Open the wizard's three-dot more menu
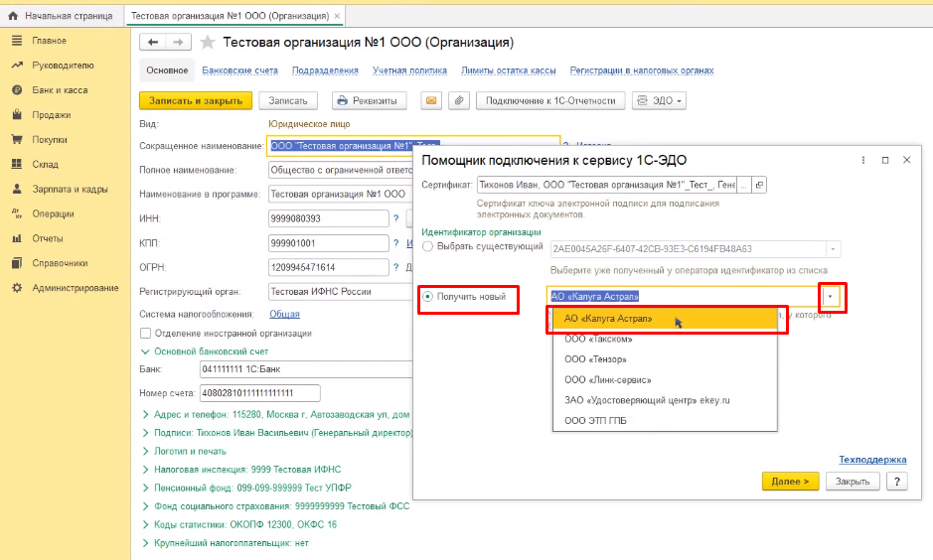933x560 pixels. coord(862,160)
